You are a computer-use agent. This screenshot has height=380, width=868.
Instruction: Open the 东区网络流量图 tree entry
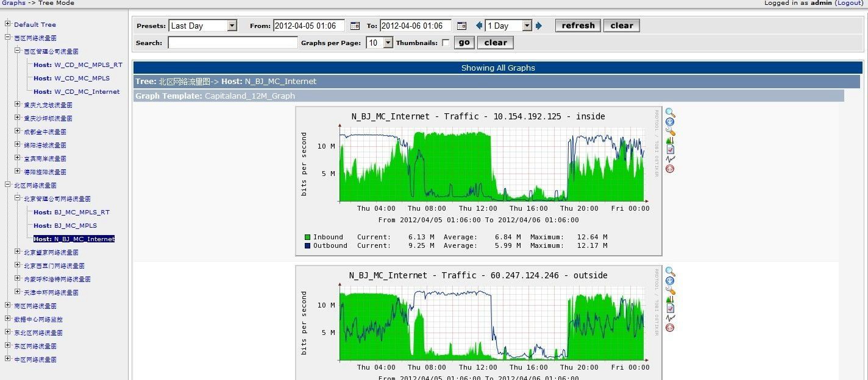(35, 346)
